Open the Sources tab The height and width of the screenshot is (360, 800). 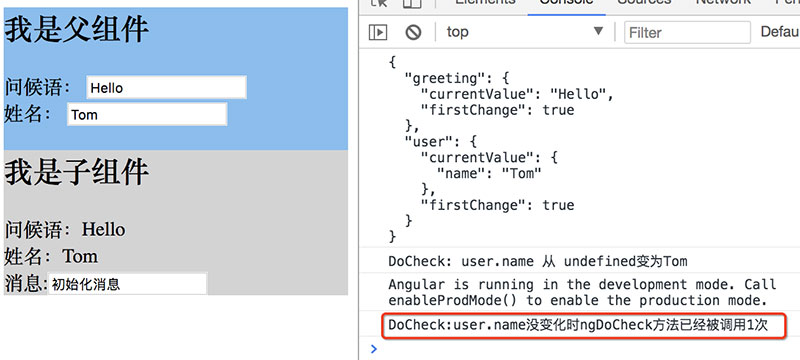pyautogui.click(x=644, y=3)
